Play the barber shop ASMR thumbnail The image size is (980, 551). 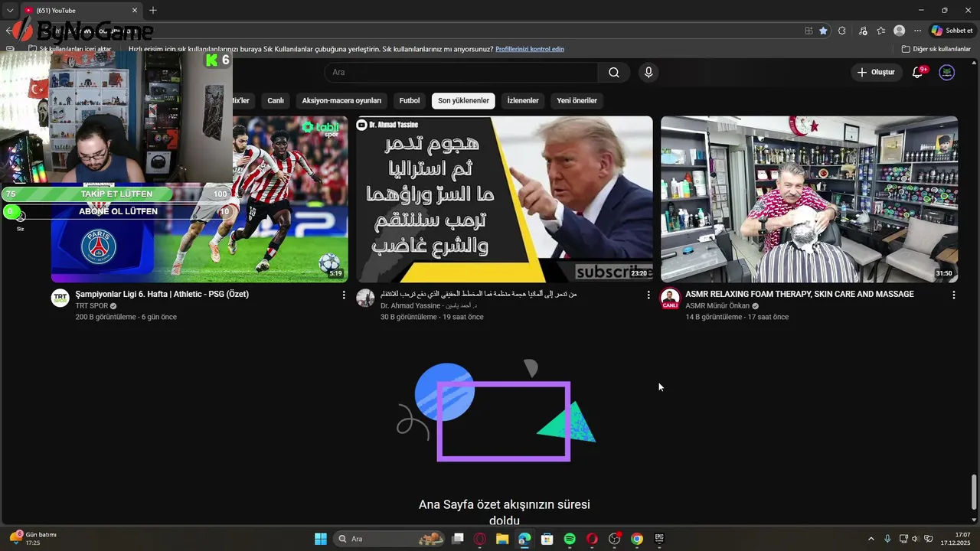[x=809, y=199]
